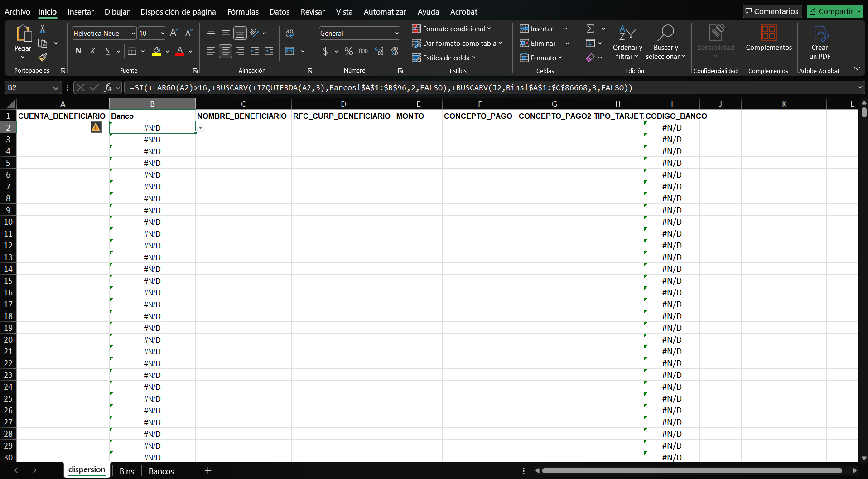Open the General number format dropdown

pyautogui.click(x=397, y=33)
